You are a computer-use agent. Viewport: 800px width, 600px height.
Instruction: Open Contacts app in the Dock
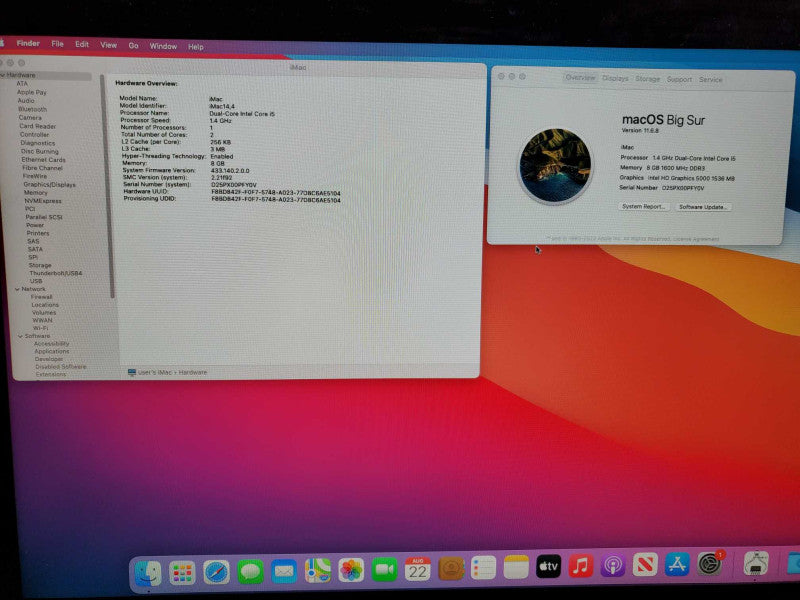point(451,568)
